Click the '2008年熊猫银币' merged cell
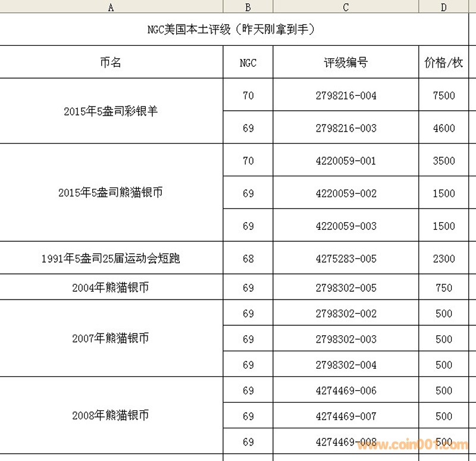Viewport: 476px width, 461px height. pos(111,415)
